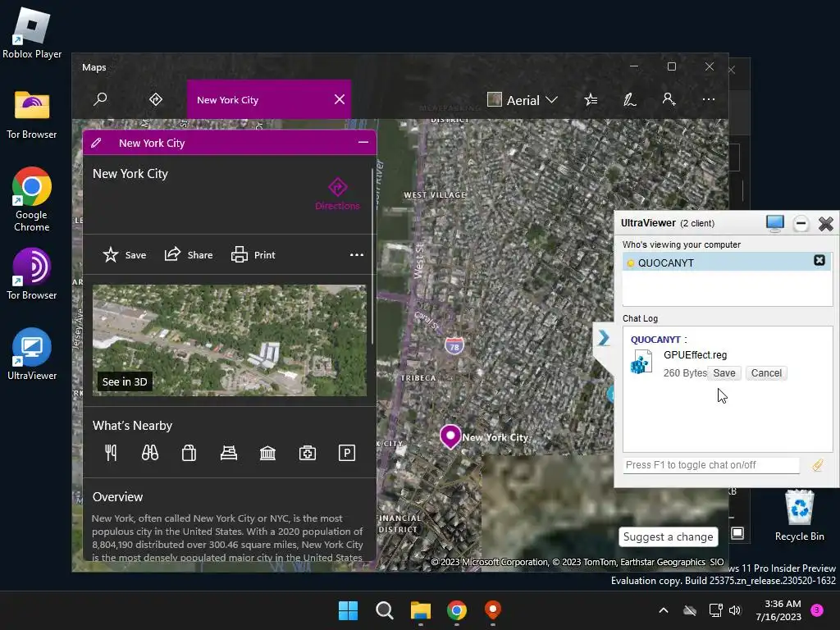Image resolution: width=840 pixels, height=630 pixels.
Task: Open Chrome from the taskbar
Action: pos(456,610)
